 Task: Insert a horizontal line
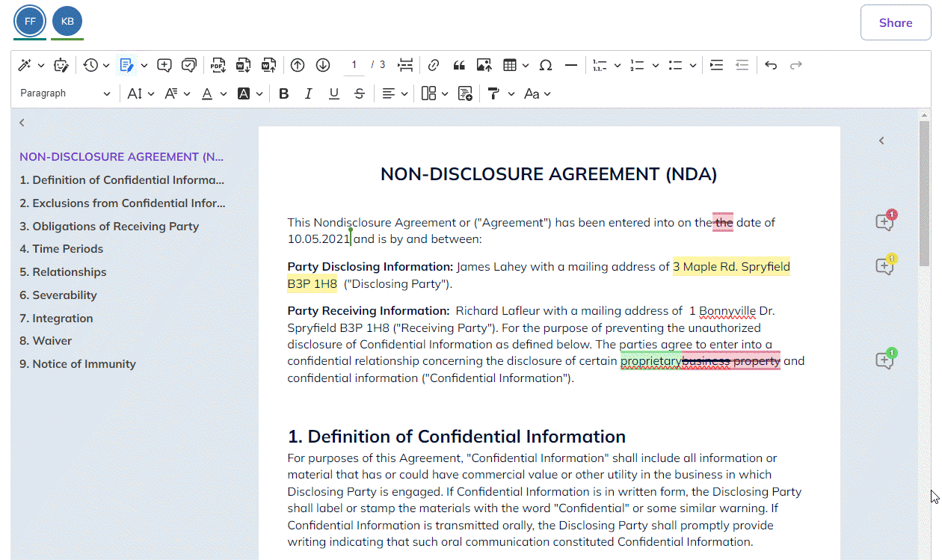(x=571, y=65)
